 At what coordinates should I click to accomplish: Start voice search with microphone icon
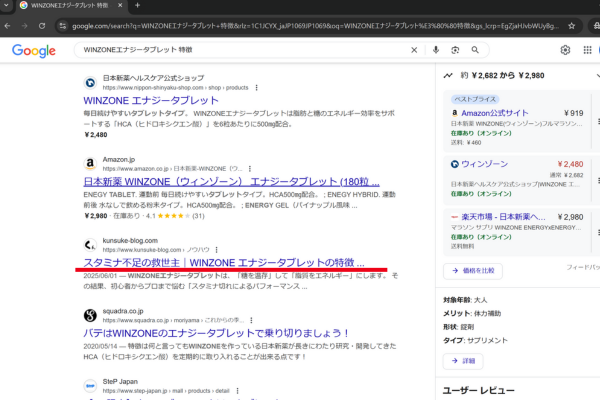(436, 50)
